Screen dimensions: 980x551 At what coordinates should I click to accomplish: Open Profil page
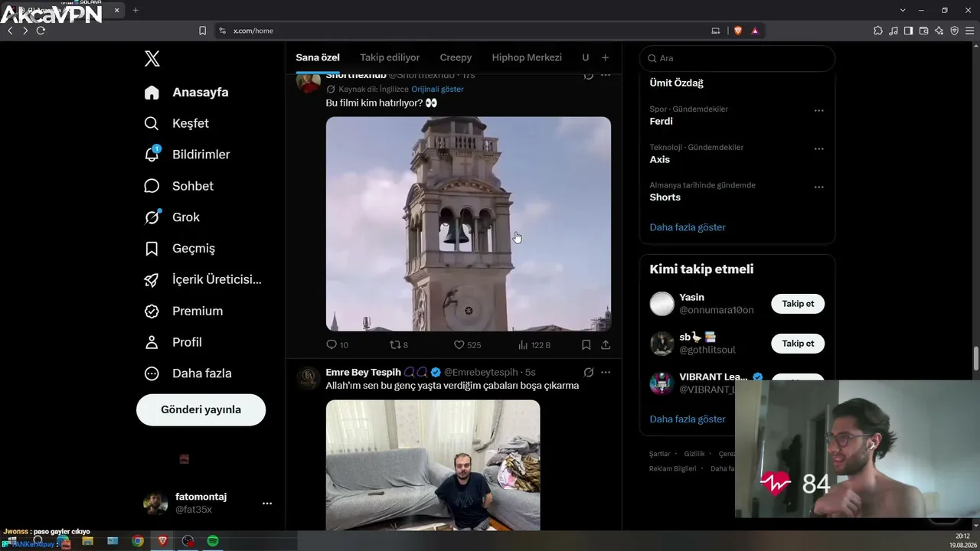pyautogui.click(x=172, y=342)
